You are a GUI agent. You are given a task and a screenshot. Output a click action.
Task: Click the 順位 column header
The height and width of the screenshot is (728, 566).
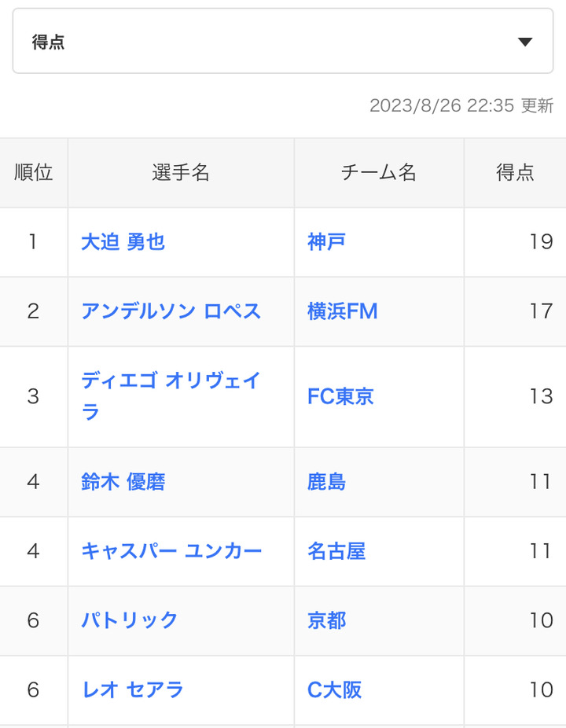coord(34,173)
